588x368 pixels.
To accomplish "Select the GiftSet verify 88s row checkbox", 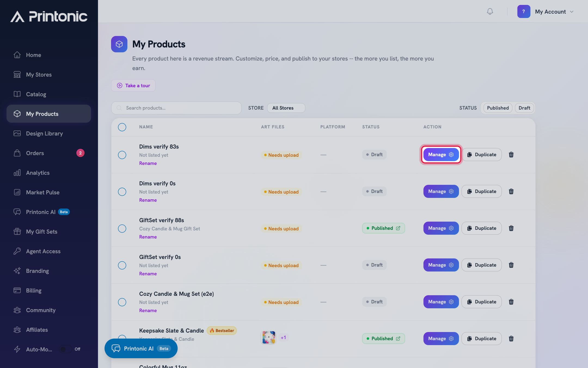I will 122,229.
